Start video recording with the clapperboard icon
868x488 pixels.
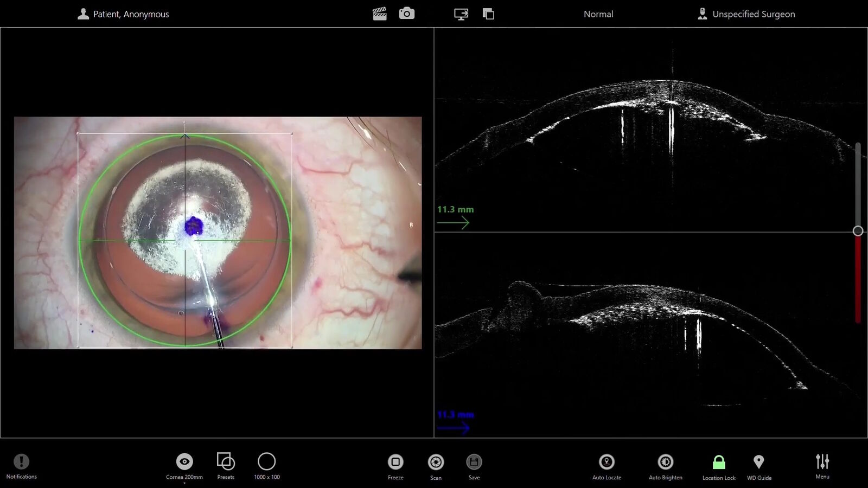click(x=380, y=14)
